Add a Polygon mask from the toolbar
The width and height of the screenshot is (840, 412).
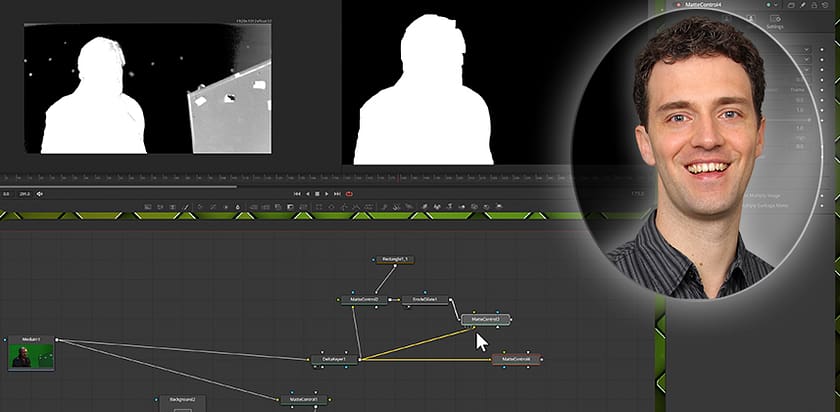[x=343, y=206]
